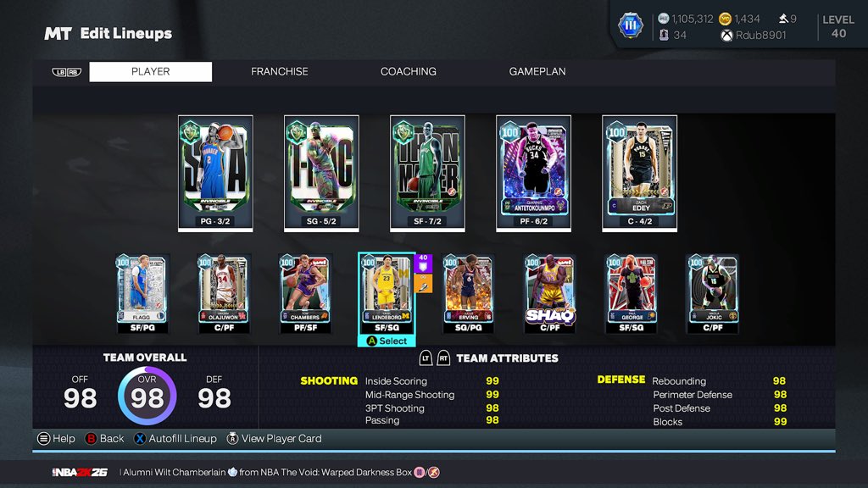
Task: Choose the Jokic bench card
Action: [712, 293]
